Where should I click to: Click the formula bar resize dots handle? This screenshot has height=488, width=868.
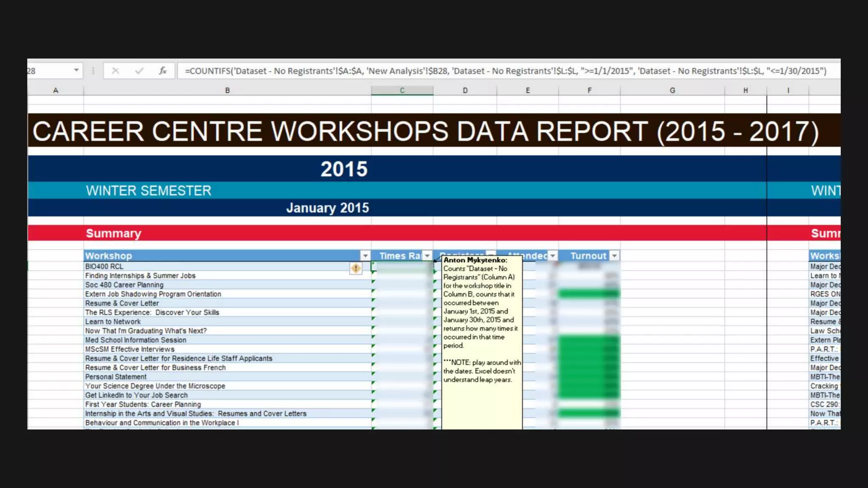(x=93, y=71)
